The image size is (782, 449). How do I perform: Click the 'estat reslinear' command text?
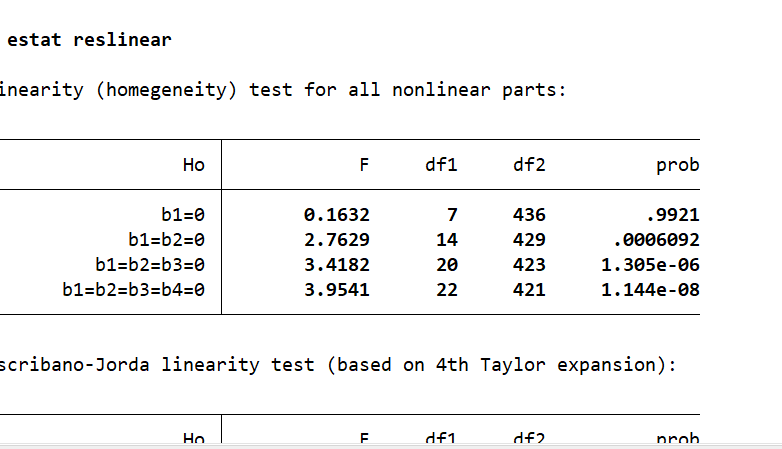(x=89, y=40)
